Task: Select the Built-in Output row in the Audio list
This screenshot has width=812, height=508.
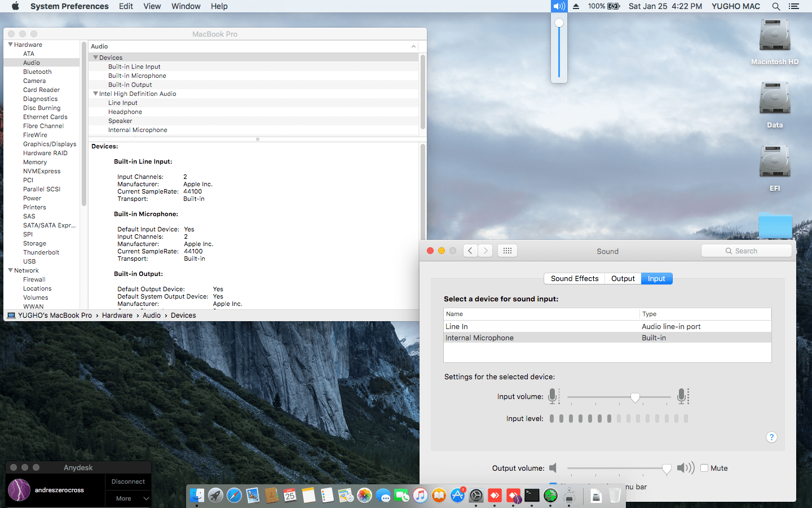Action: pyautogui.click(x=254, y=85)
